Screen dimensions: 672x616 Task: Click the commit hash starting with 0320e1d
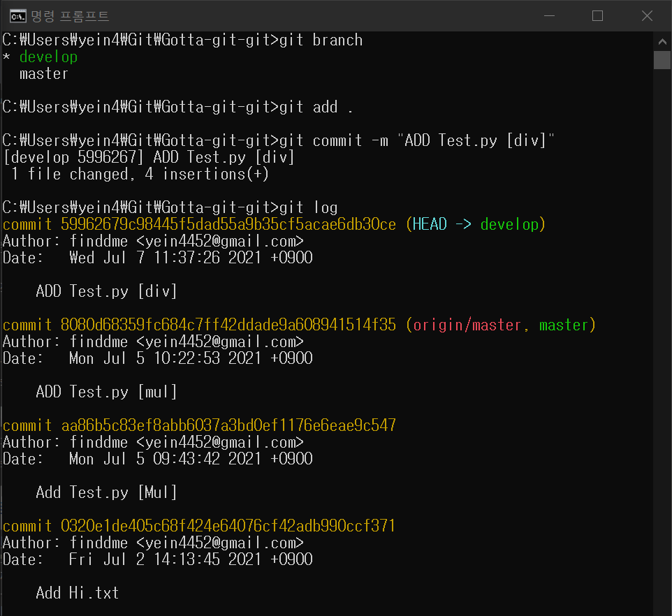click(228, 526)
